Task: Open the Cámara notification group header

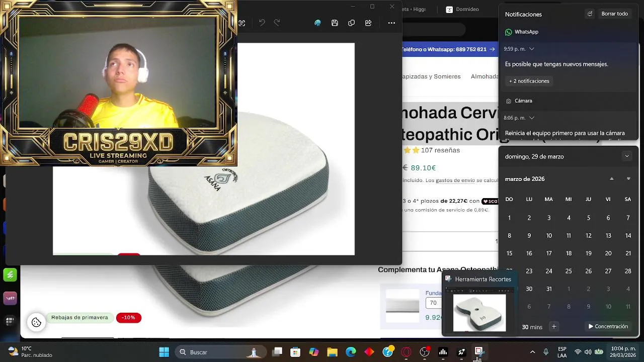Action: 519,101
